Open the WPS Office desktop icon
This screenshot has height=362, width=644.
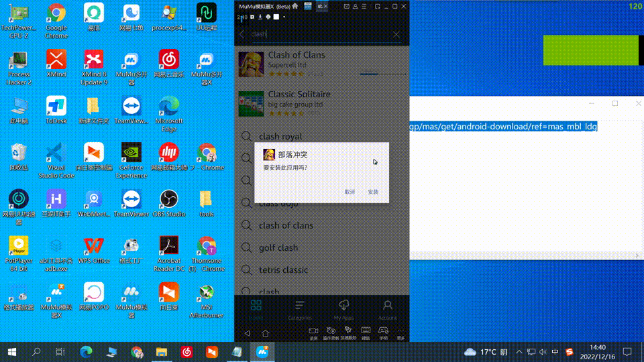(94, 249)
